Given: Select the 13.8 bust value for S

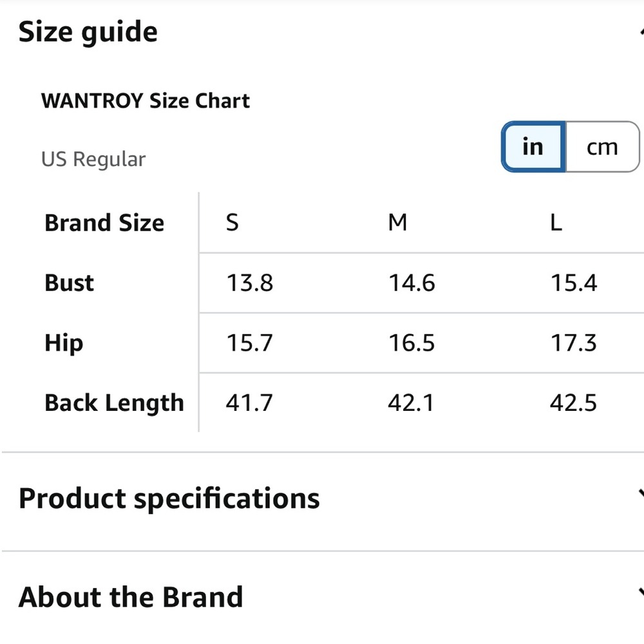Looking at the screenshot, I should click(x=250, y=283).
